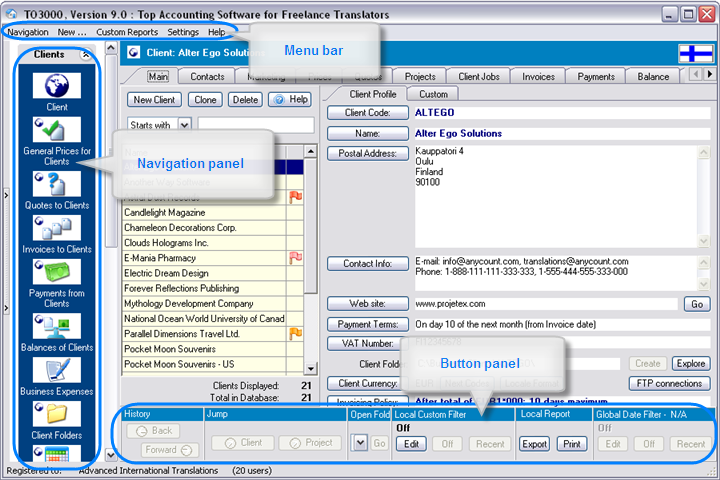Switch to the Balance tab

point(653,77)
